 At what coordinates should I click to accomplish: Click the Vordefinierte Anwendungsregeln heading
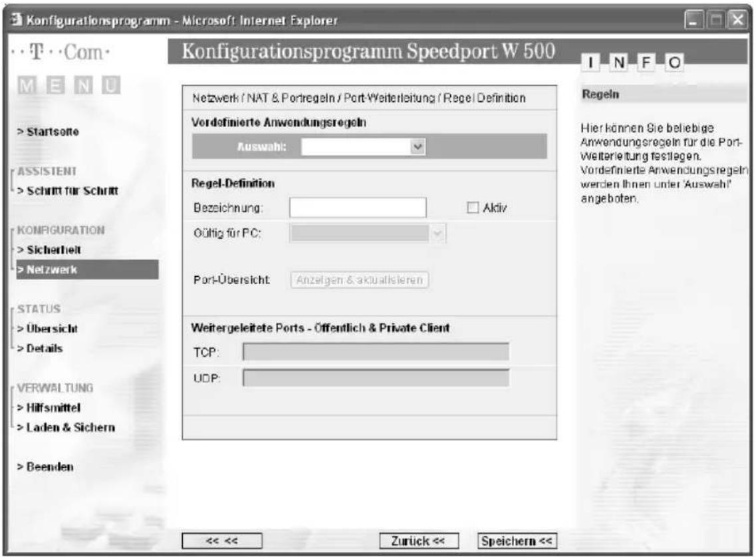[x=279, y=122]
